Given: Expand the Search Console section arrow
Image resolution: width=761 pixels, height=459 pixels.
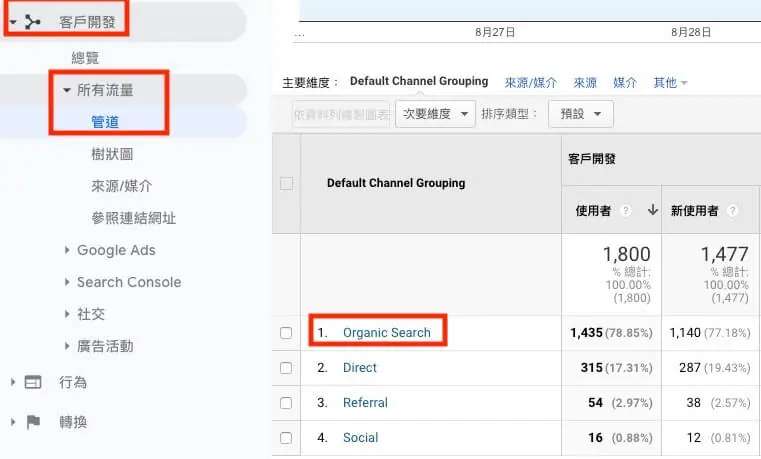Looking at the screenshot, I should pos(67,282).
